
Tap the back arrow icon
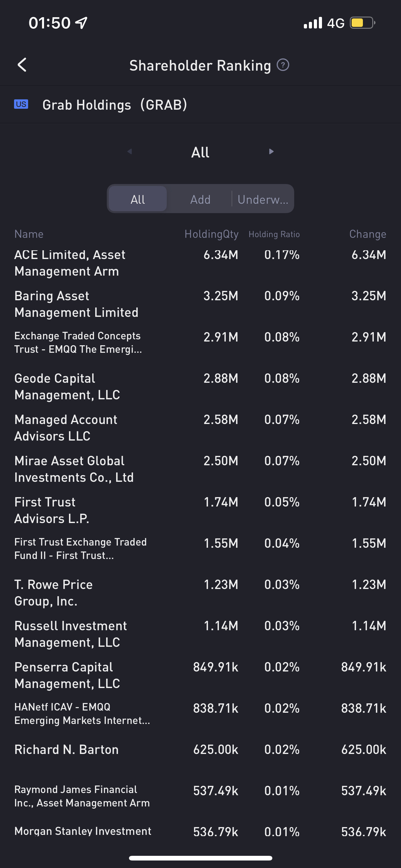22,65
